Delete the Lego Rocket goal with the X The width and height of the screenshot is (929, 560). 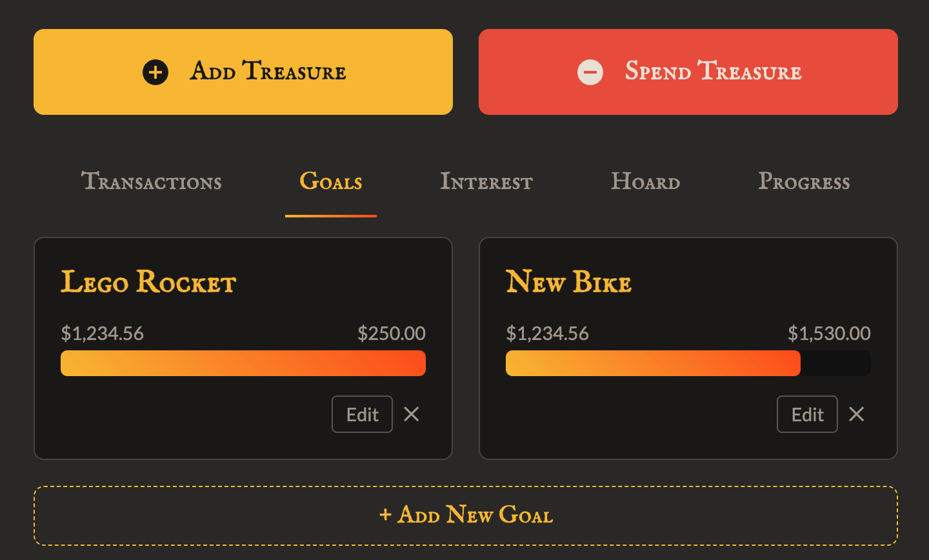click(411, 414)
